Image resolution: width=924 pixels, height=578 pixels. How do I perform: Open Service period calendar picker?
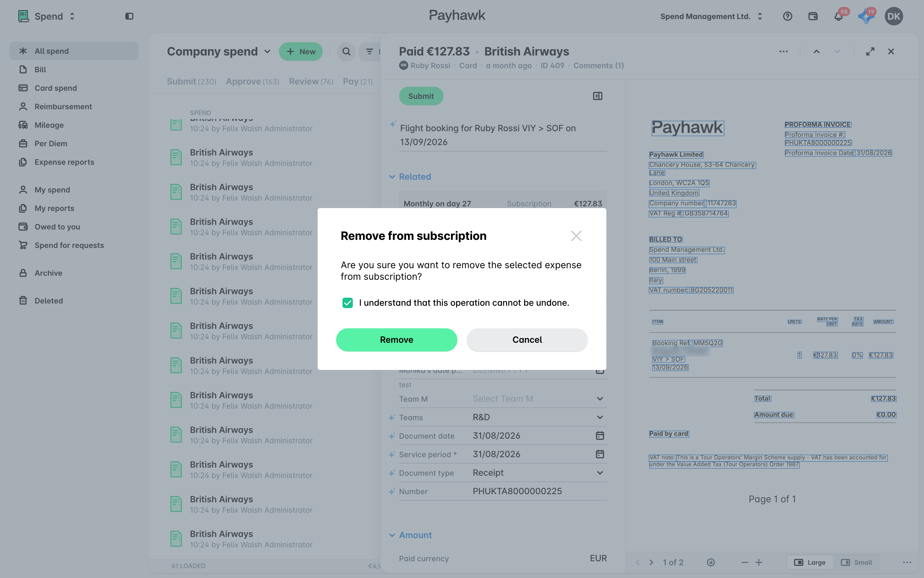(600, 454)
